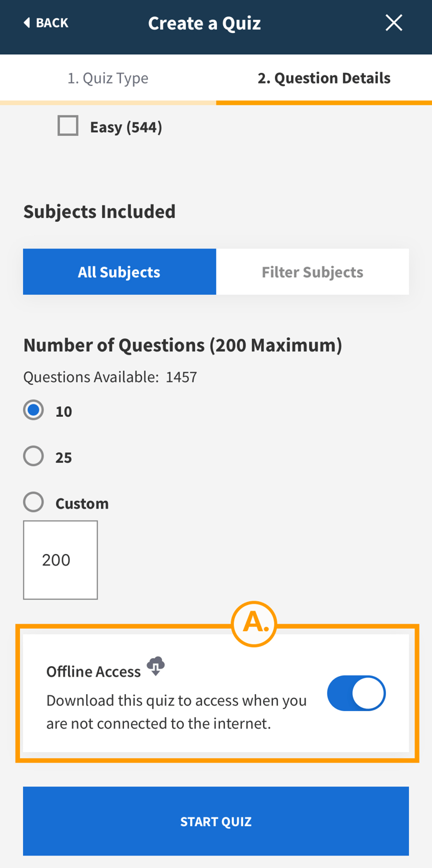Check the Easy (544) checkbox
The height and width of the screenshot is (868, 432).
pos(67,125)
